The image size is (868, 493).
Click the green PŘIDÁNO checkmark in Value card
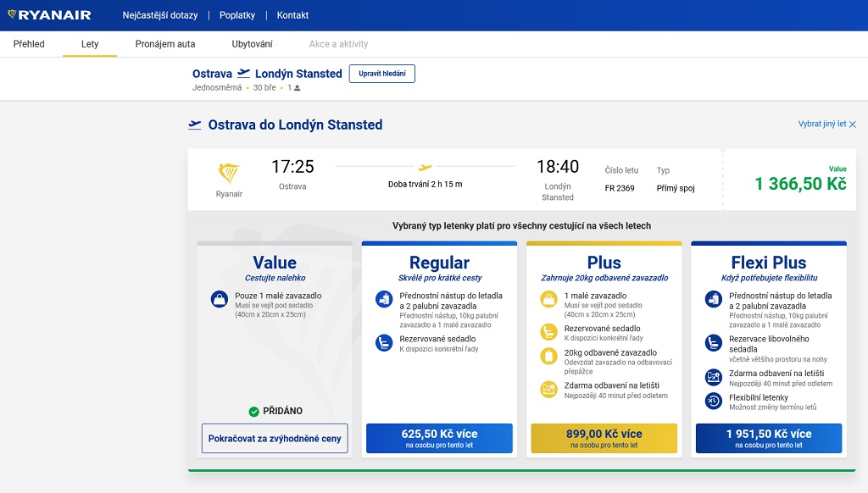[254, 411]
